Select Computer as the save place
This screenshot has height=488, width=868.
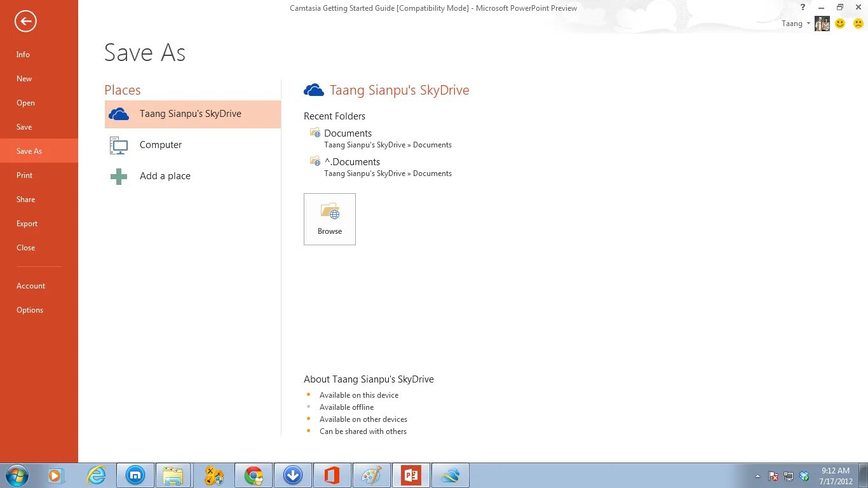tap(193, 145)
